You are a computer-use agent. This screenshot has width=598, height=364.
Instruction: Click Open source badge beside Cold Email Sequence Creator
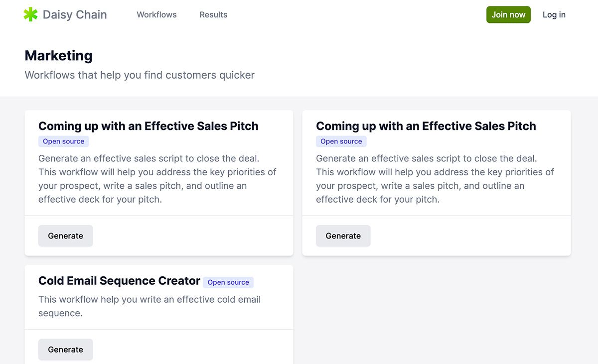click(x=228, y=282)
